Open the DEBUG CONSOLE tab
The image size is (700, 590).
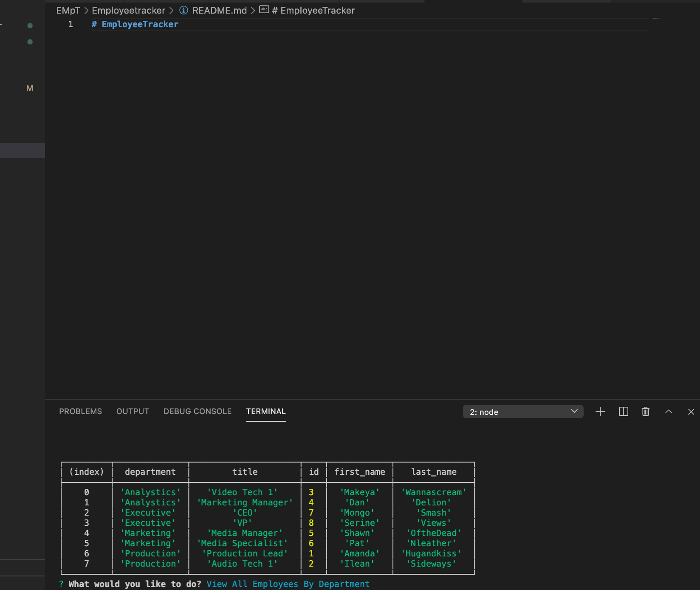(x=198, y=411)
